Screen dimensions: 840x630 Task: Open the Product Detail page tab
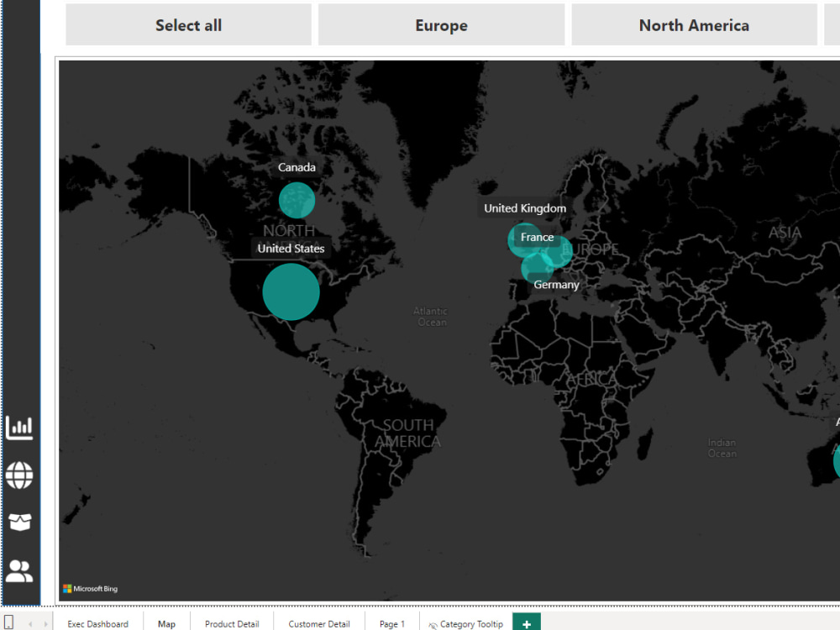pyautogui.click(x=232, y=623)
